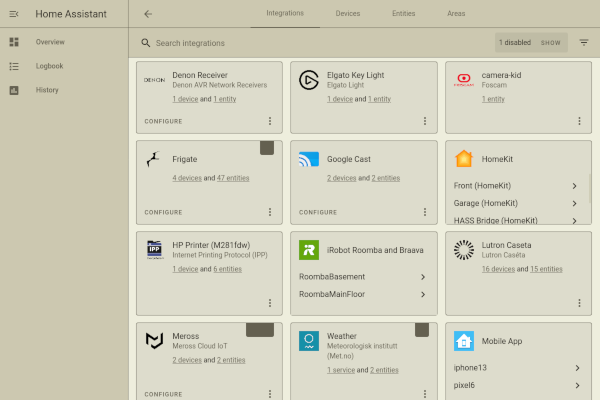This screenshot has height=400, width=600.
Task: Open the filter options icon
Action: pyautogui.click(x=584, y=42)
